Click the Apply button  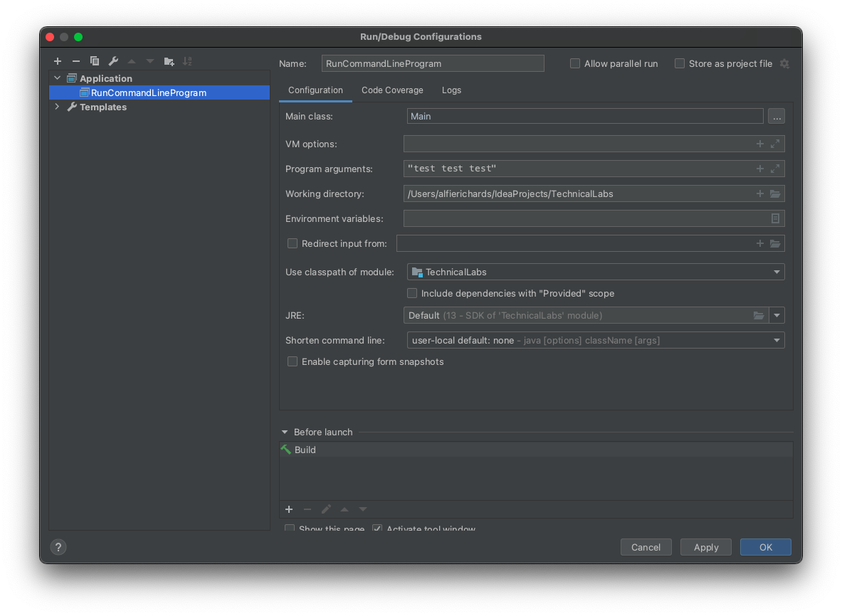pyautogui.click(x=705, y=547)
